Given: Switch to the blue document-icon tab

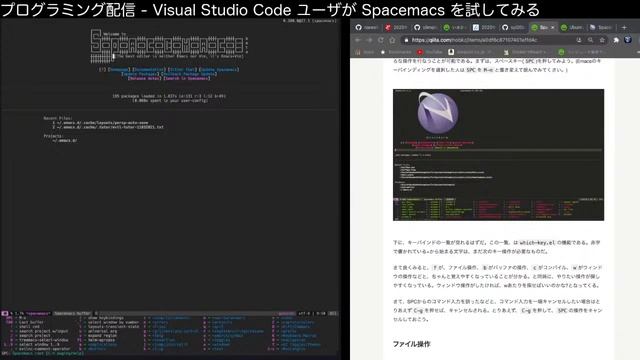Looking at the screenshot, I should click(x=484, y=27).
